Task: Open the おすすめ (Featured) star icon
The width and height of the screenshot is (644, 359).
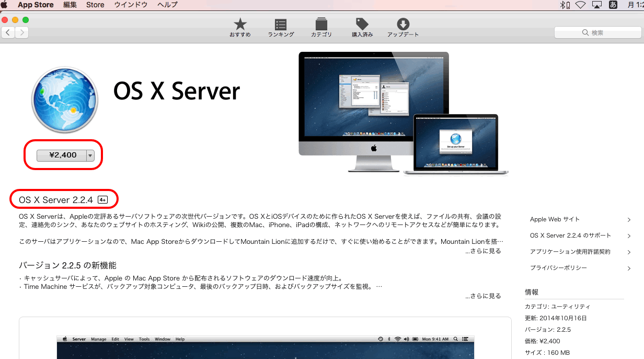Action: 240,25
